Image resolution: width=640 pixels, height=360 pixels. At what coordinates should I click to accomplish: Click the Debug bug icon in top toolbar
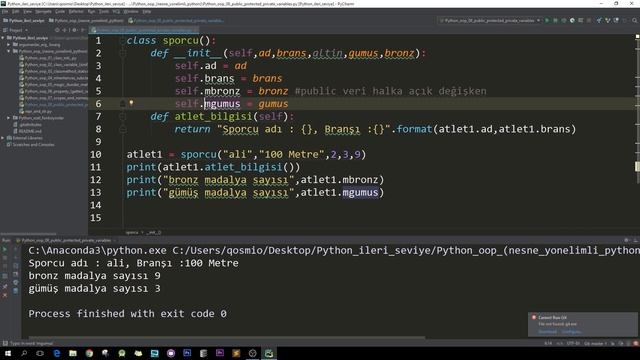(555, 20)
